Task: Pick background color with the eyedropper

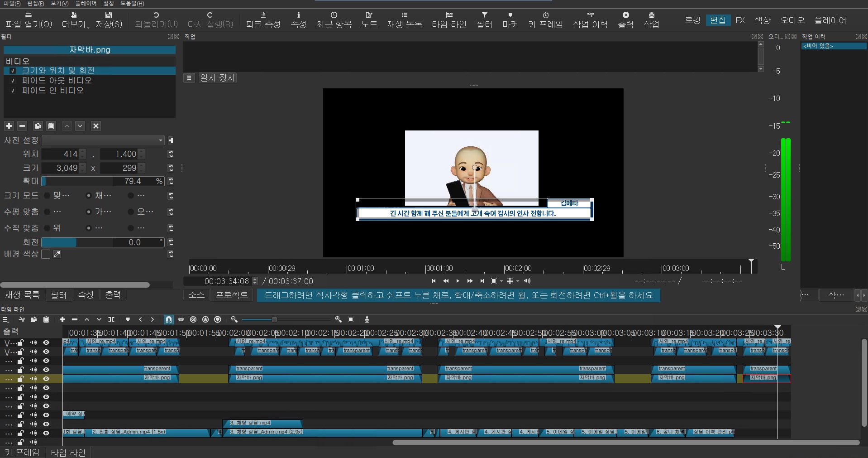Action: [57, 254]
